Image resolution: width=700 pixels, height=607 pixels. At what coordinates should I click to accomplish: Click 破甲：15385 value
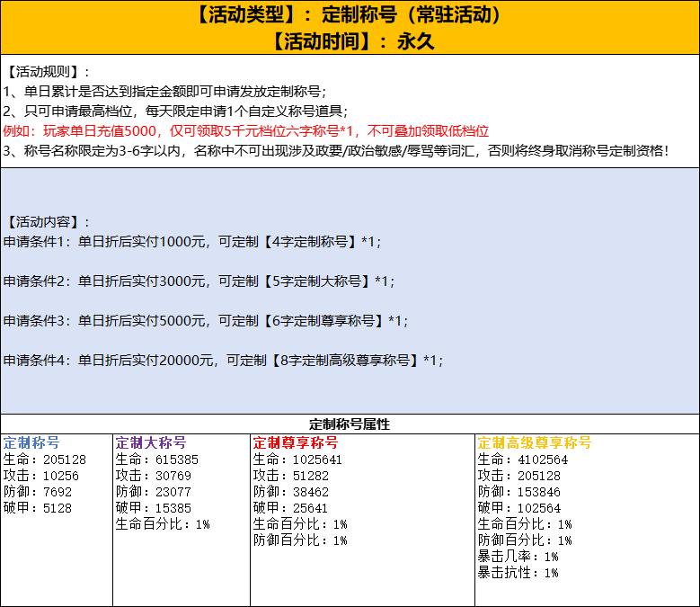(x=154, y=507)
